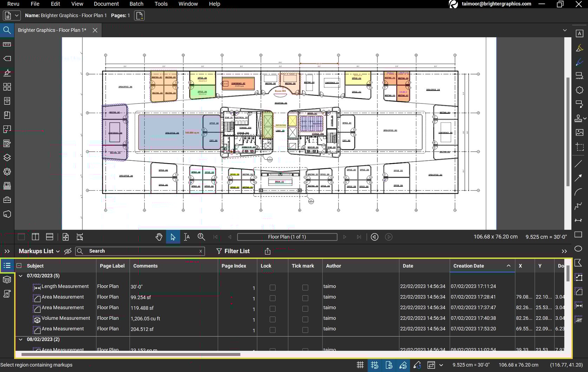Select the Text Box markup tool
Screen dimensions: 588x372
point(580,33)
